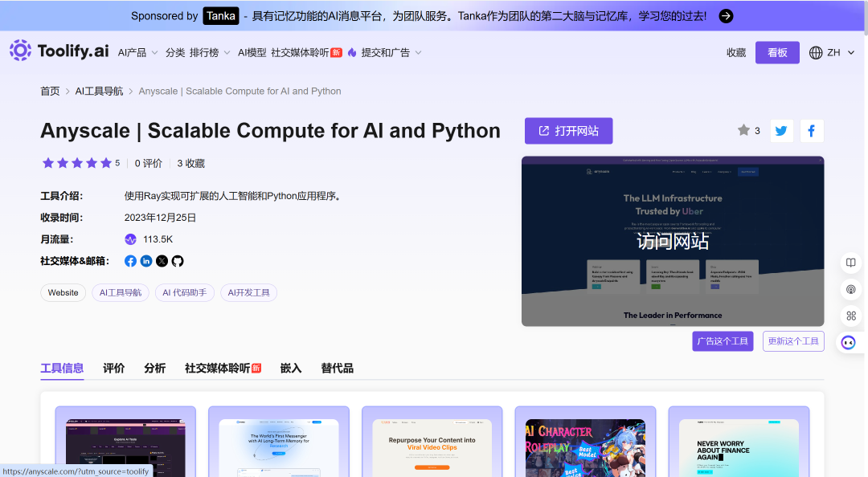Click the flame icon beside 提交和广告
868x477 pixels.
pos(352,52)
